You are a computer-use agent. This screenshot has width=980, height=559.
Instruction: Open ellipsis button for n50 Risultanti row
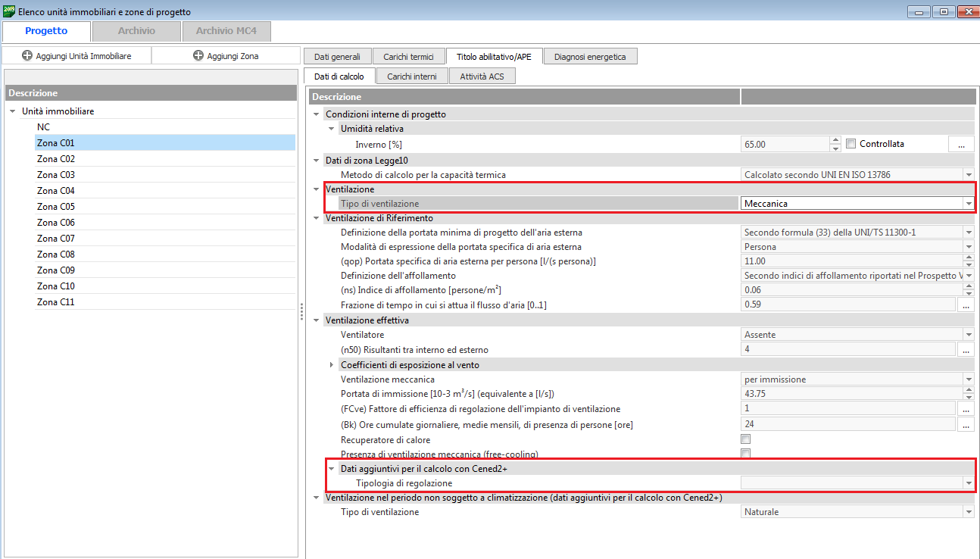pos(966,350)
